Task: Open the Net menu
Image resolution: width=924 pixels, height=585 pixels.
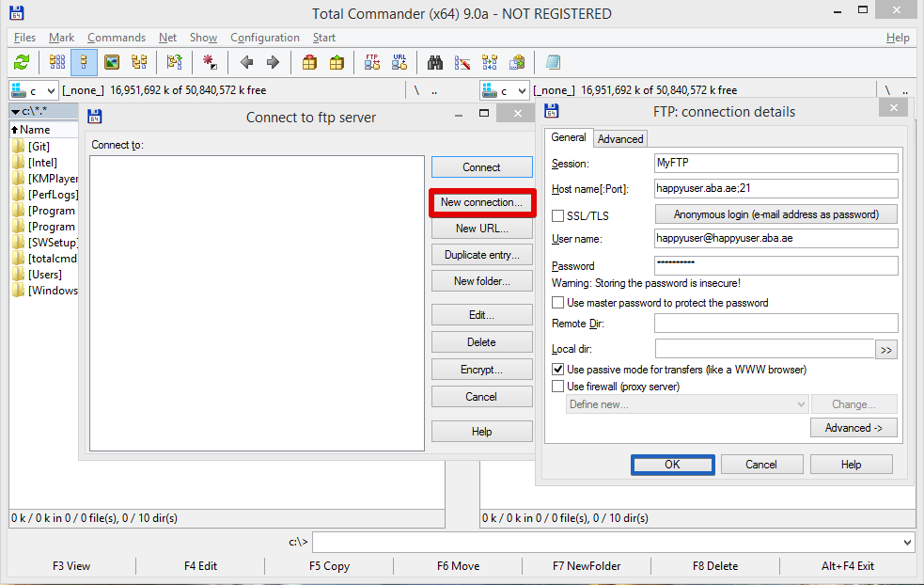Action: (167, 38)
